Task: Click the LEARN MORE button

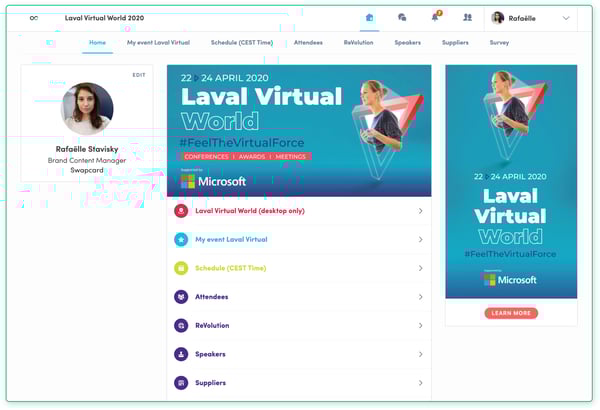Action: (511, 313)
